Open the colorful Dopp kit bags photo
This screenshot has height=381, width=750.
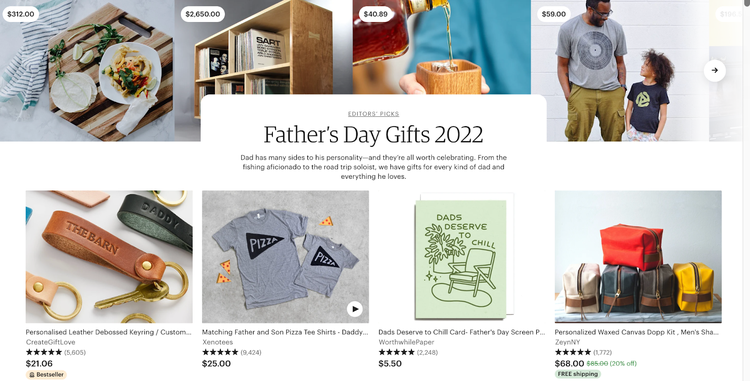[638, 257]
